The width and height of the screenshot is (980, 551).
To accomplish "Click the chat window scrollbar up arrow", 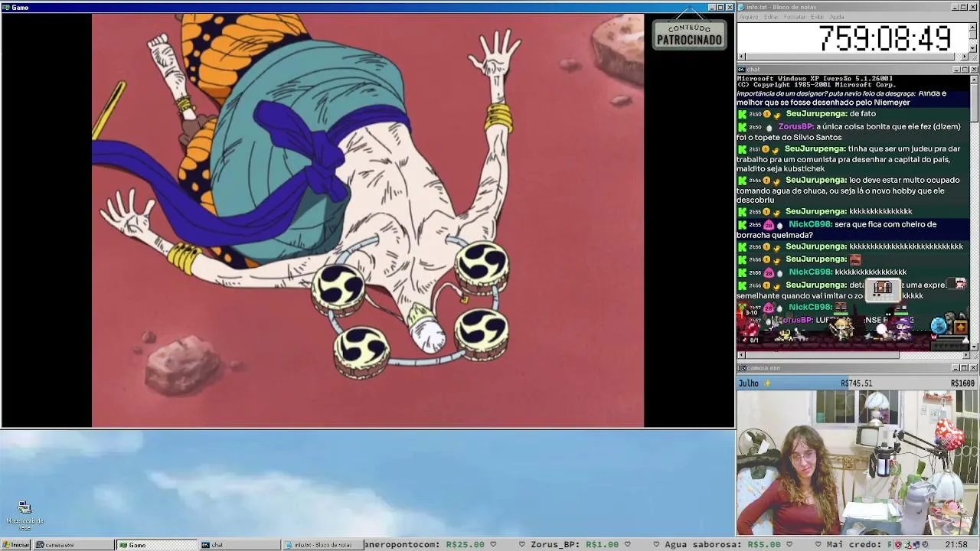I will coord(974,80).
